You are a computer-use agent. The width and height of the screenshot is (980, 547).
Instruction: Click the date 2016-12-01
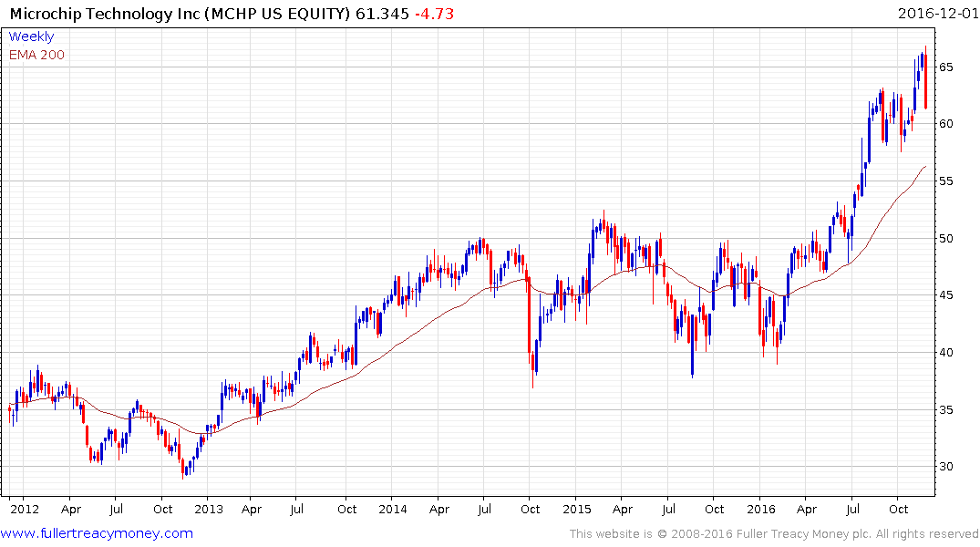click(938, 13)
